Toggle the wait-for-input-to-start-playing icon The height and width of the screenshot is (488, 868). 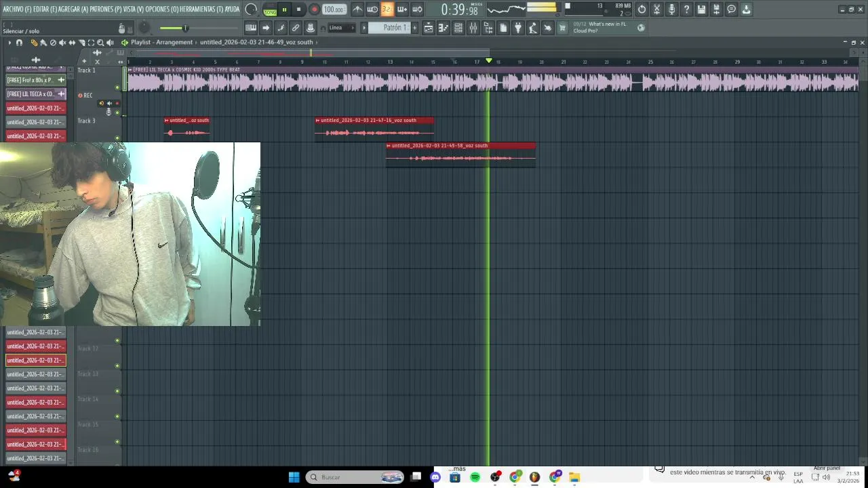pos(372,9)
